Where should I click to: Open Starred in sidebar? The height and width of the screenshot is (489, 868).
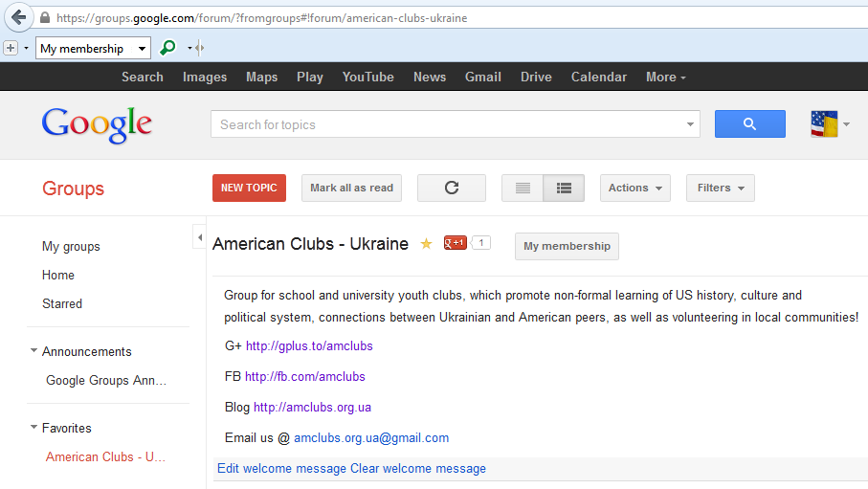coord(62,304)
